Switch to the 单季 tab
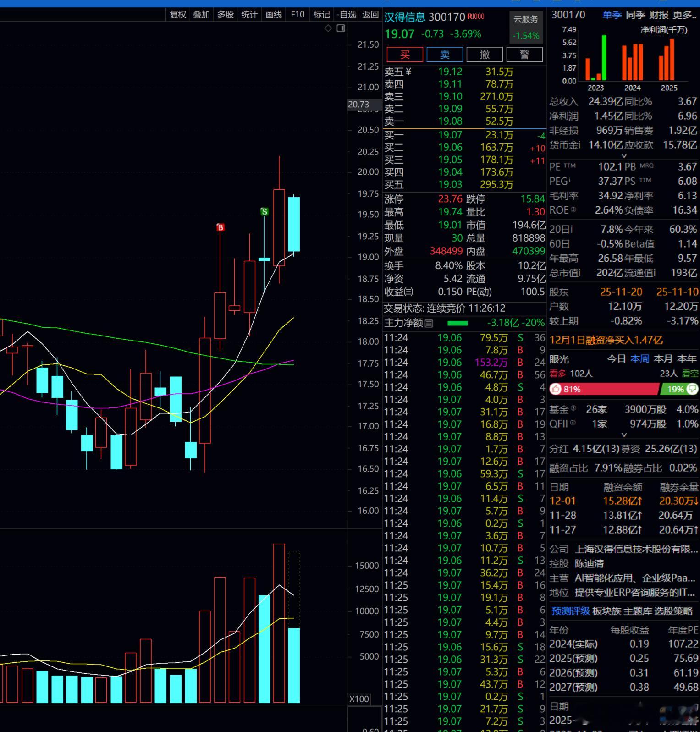The height and width of the screenshot is (732, 700). (x=612, y=15)
